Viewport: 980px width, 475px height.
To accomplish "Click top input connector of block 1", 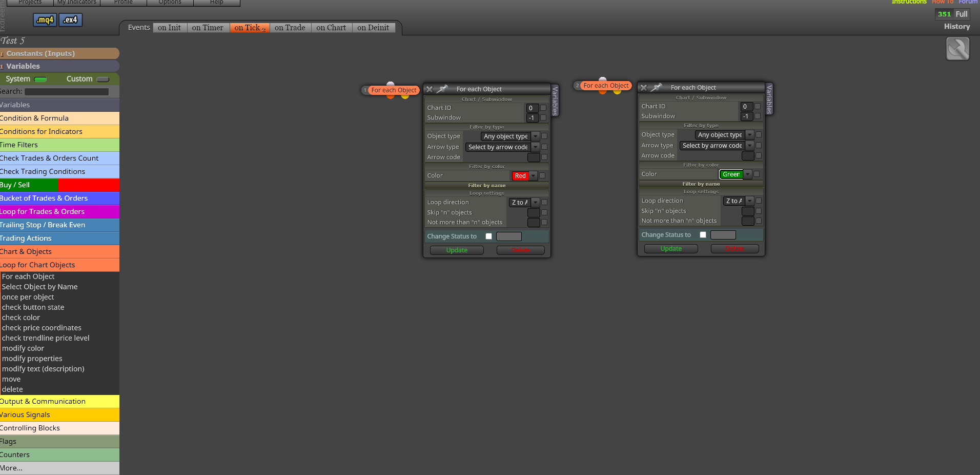I will tap(391, 84).
